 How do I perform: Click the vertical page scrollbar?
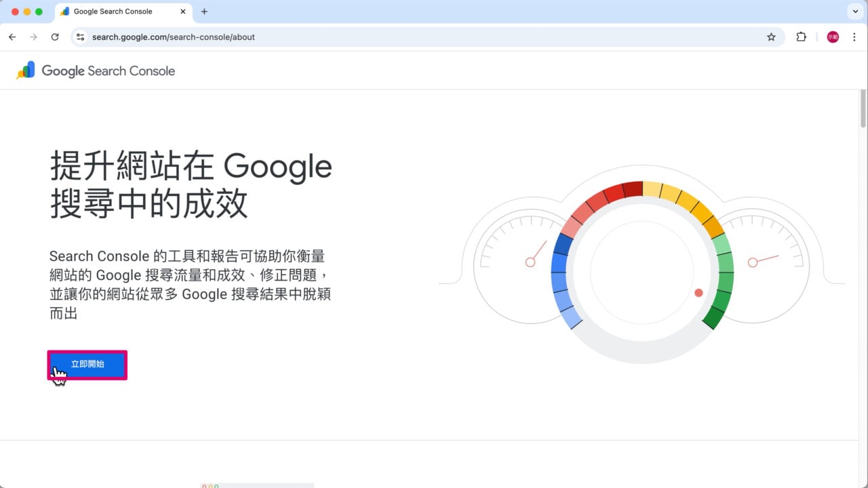point(863,108)
